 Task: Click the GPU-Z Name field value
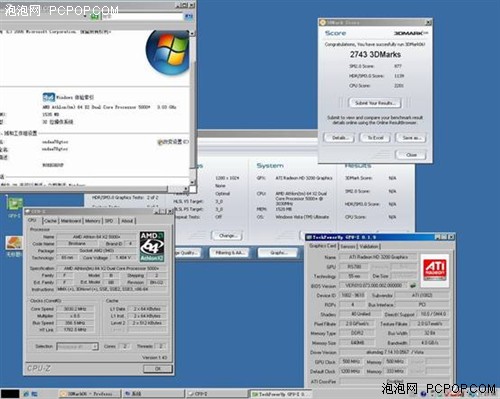(x=378, y=257)
